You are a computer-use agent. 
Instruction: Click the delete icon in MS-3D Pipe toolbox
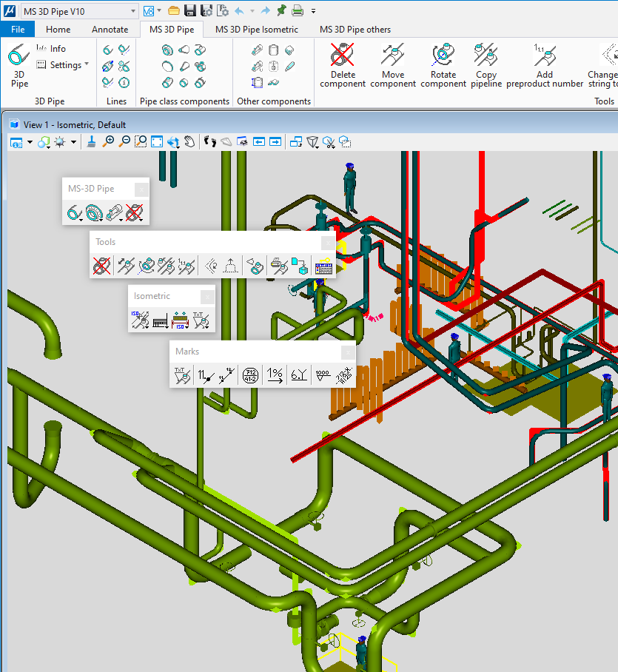point(134,212)
